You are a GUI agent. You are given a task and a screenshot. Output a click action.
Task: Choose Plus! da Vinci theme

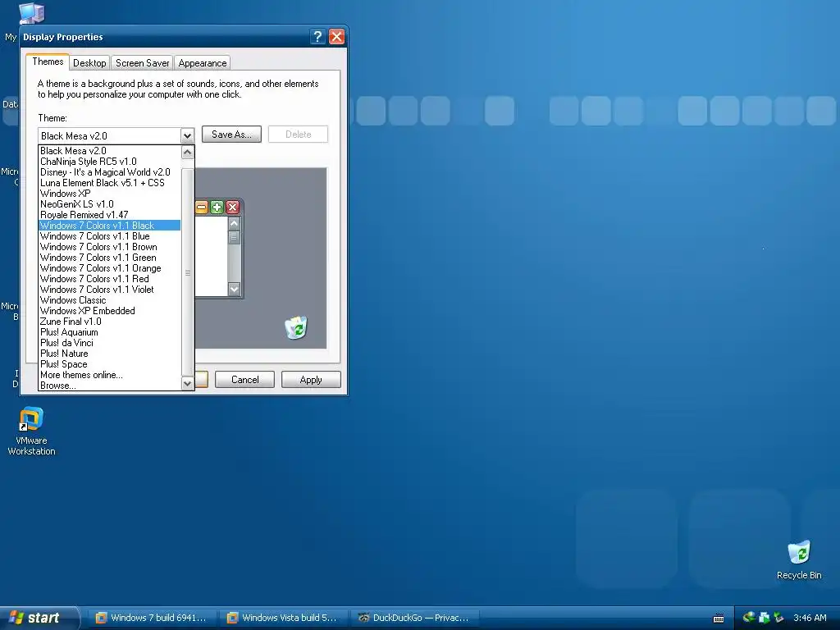coord(109,343)
